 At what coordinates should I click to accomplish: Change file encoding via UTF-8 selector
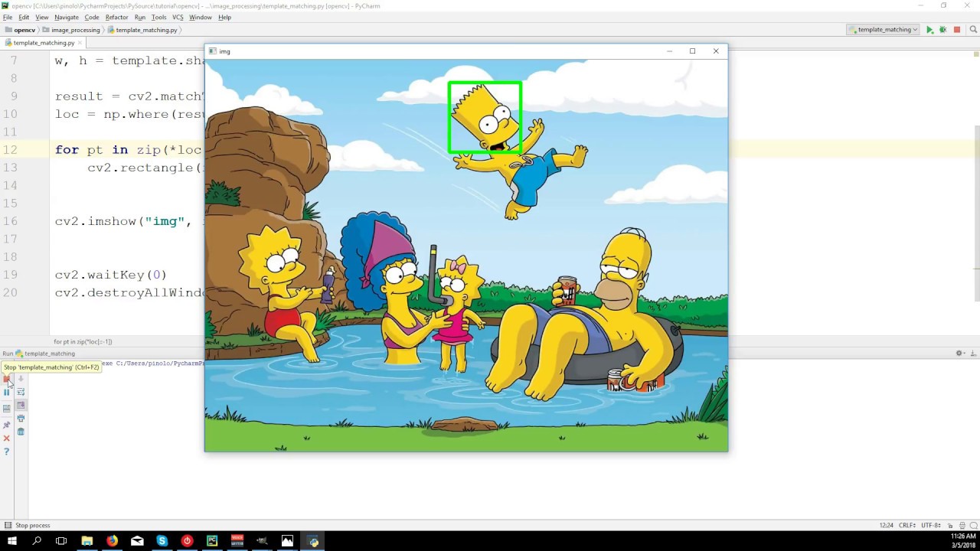[932, 526]
